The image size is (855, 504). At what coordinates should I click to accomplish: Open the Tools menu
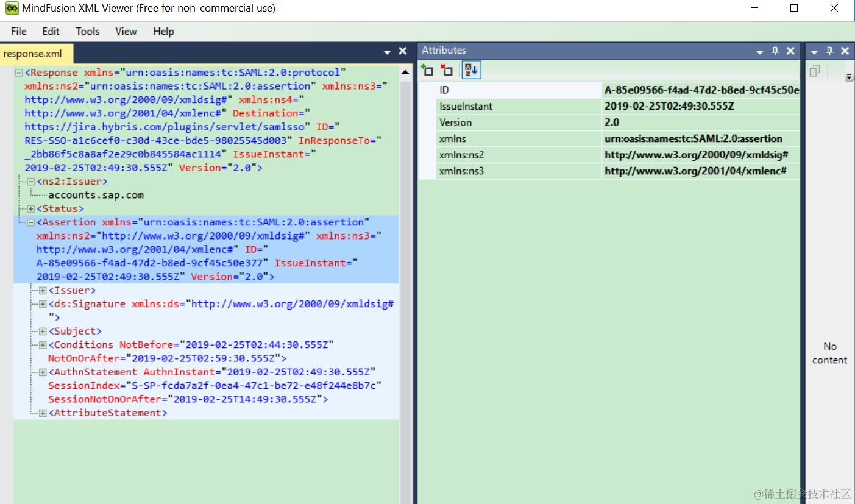[x=87, y=31]
